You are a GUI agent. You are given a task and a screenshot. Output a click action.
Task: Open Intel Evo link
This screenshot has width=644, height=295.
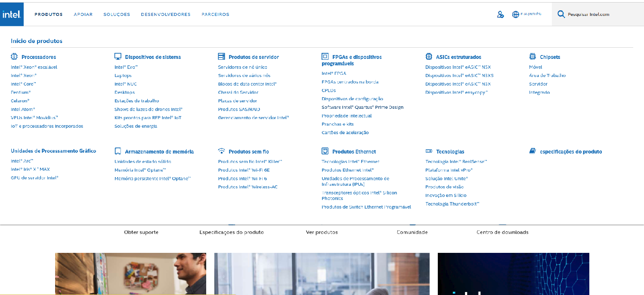pos(126,67)
